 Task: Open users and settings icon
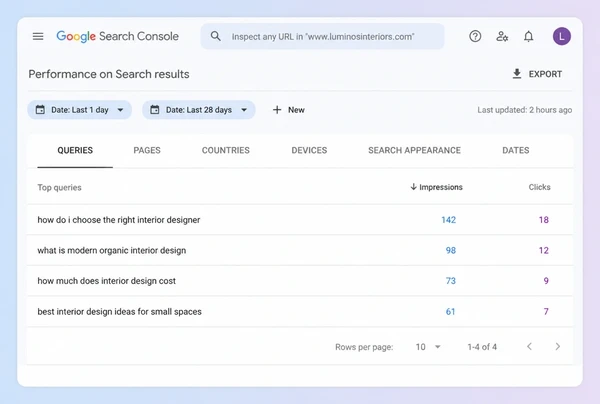(502, 36)
